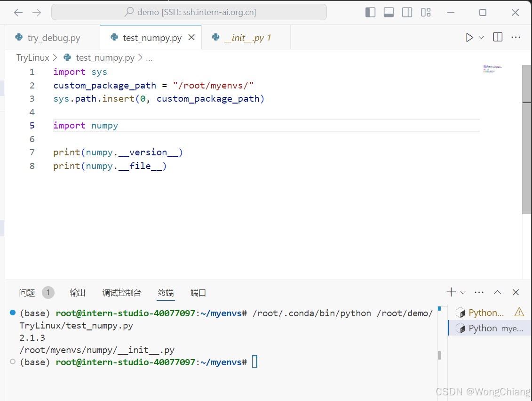The image size is (532, 401).
Task: Go back with the left arrow
Action: (18, 13)
